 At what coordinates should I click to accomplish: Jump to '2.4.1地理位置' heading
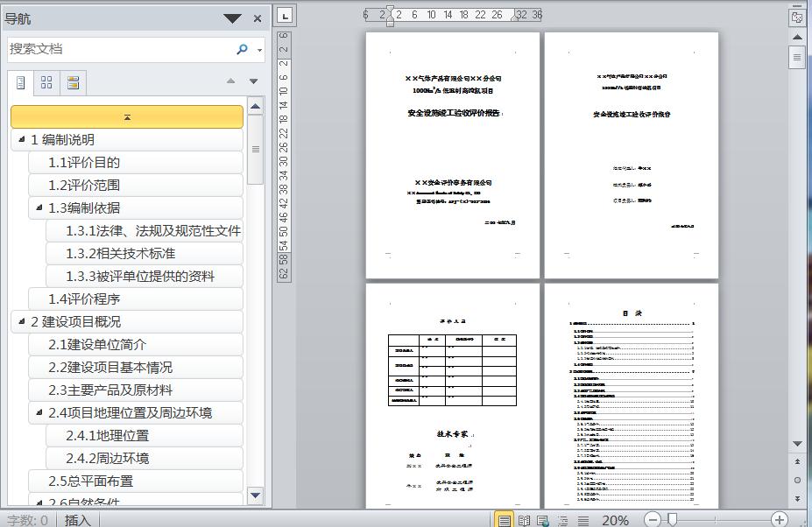pos(145,436)
